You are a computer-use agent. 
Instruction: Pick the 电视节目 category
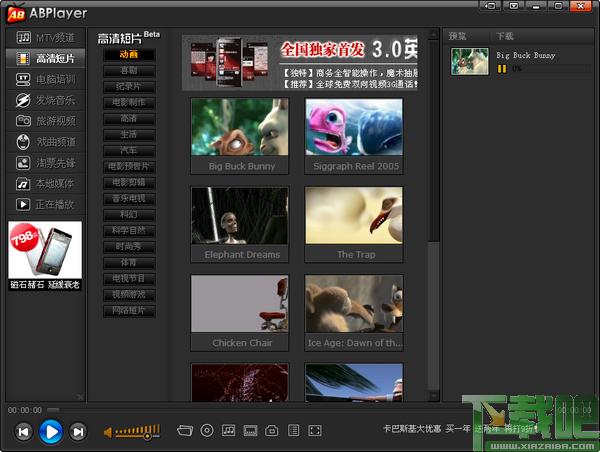coord(129,279)
